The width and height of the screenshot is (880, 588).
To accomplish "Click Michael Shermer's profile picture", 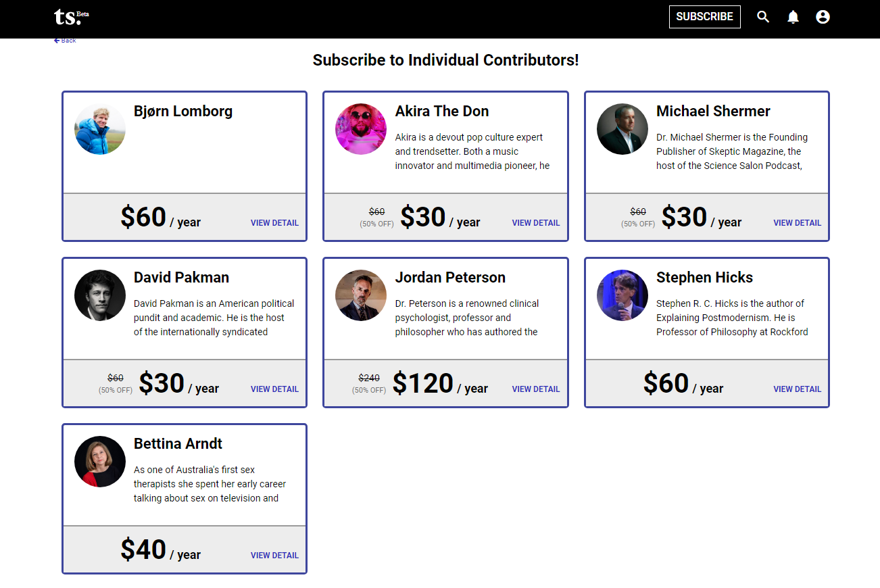I will tap(622, 129).
